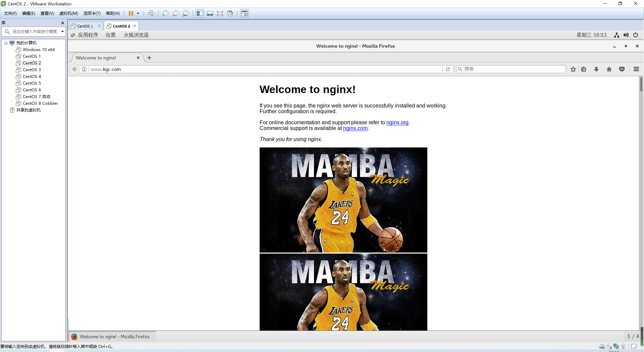Click the site information icon
The width and height of the screenshot is (644, 352).
[x=84, y=69]
